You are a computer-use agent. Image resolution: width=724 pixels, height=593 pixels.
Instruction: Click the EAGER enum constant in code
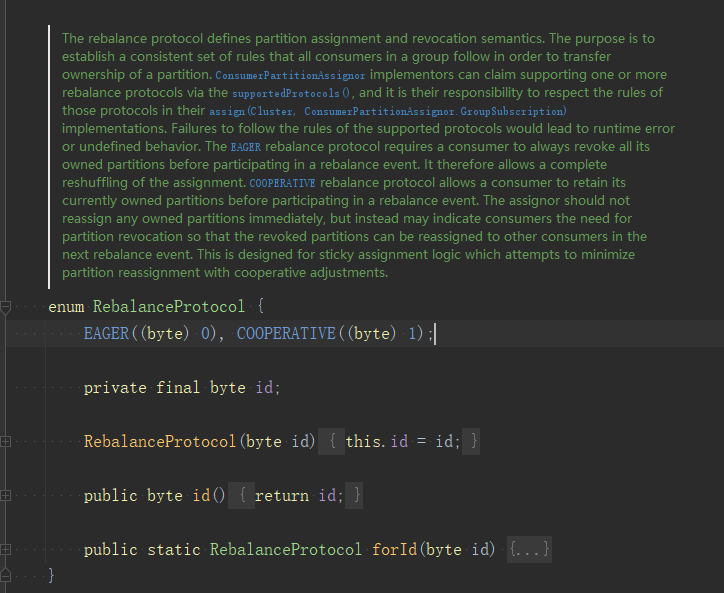[x=107, y=333]
